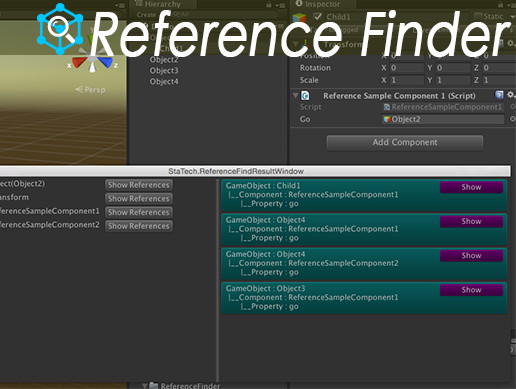Click the Go field holding Object2

point(443,119)
